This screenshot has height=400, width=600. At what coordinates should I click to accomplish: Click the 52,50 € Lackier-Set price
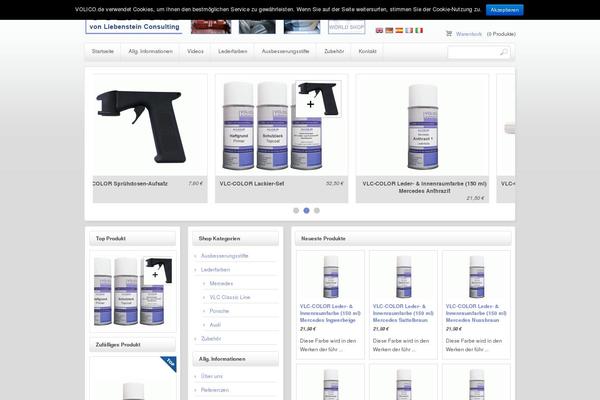(334, 184)
